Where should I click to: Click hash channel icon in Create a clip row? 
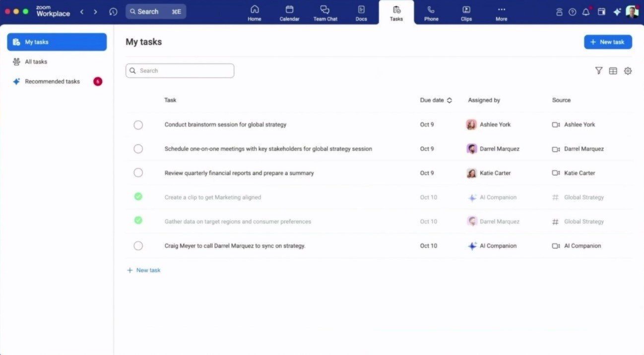(556, 197)
